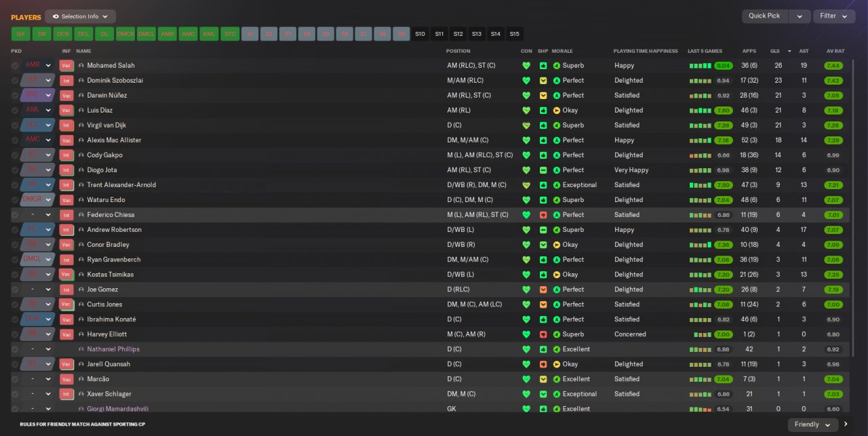Select the S15 substitute slot
Image resolution: width=868 pixels, height=436 pixels.
(515, 34)
